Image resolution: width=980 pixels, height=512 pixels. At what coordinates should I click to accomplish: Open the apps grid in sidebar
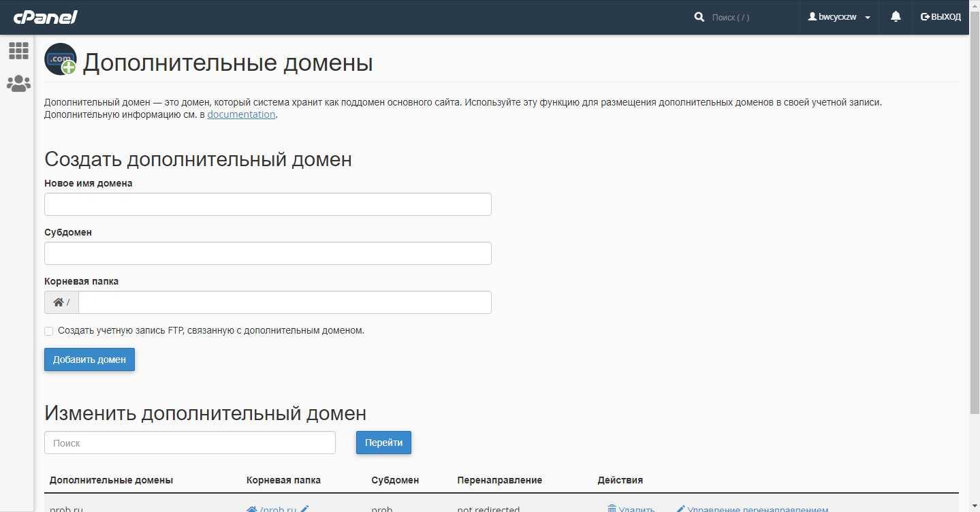coord(18,50)
